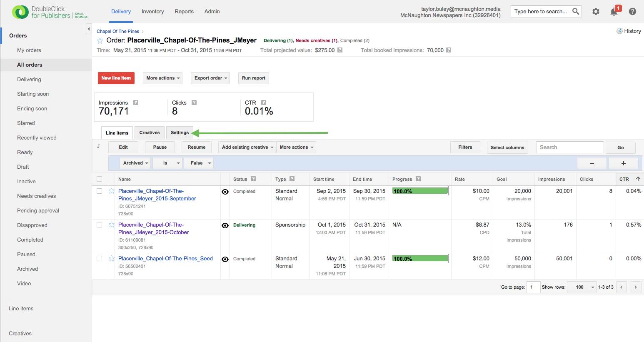Open the Inventory menu
The height and width of the screenshot is (342, 644).
pyautogui.click(x=152, y=12)
